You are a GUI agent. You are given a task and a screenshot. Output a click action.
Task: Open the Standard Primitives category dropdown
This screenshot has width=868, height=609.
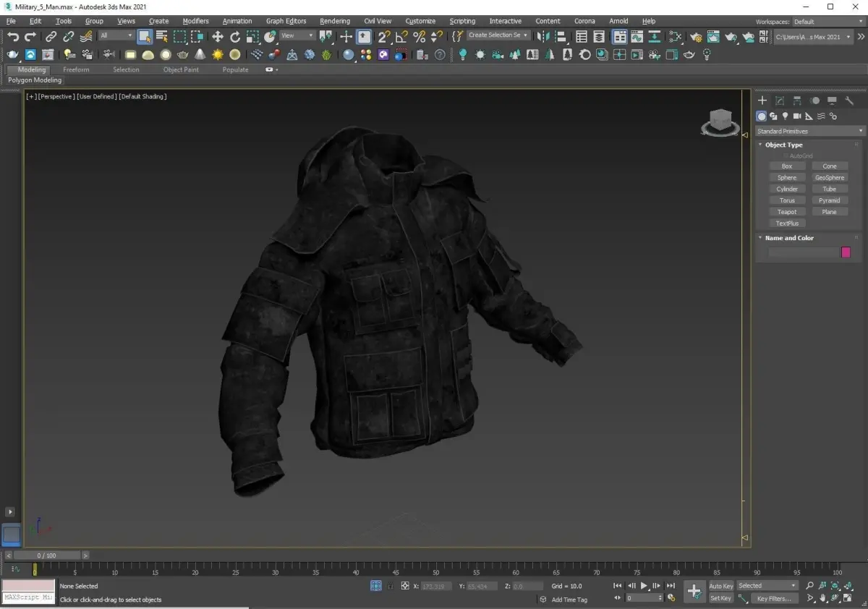pos(809,131)
